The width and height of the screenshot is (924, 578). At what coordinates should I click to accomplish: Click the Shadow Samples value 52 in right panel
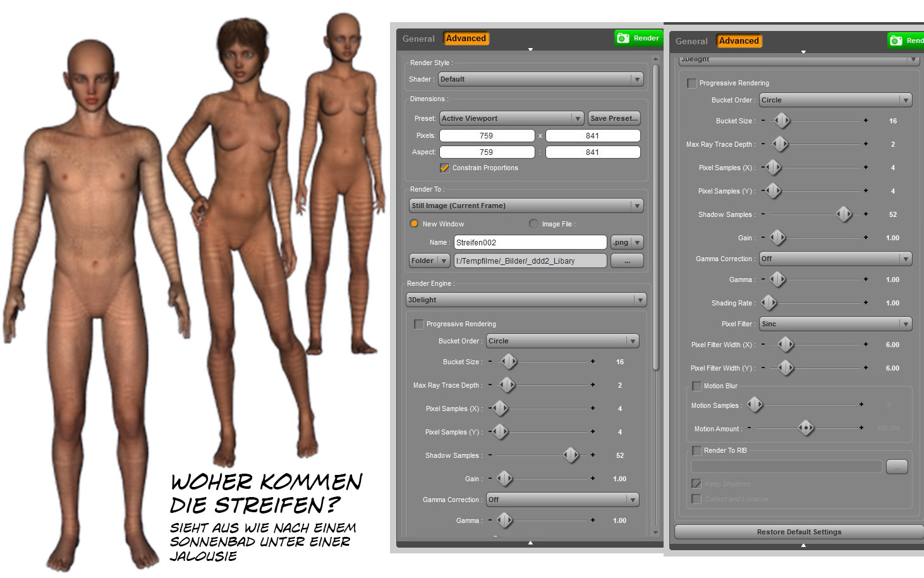coord(893,214)
